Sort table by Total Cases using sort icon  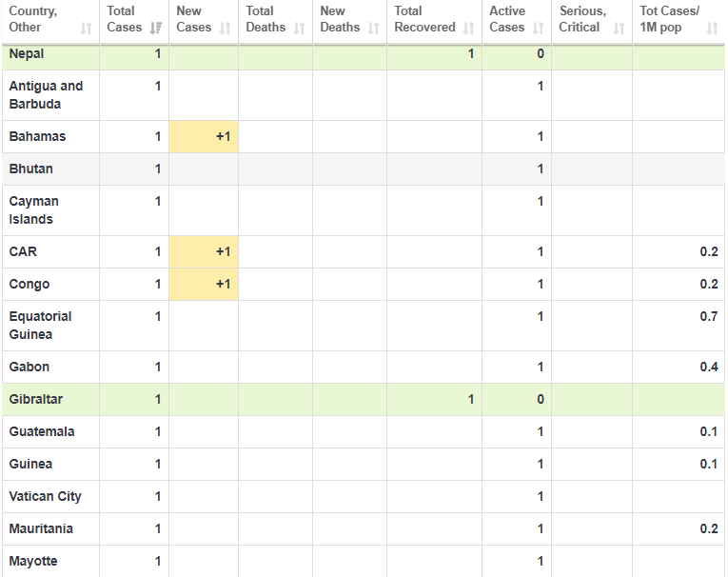(x=156, y=28)
